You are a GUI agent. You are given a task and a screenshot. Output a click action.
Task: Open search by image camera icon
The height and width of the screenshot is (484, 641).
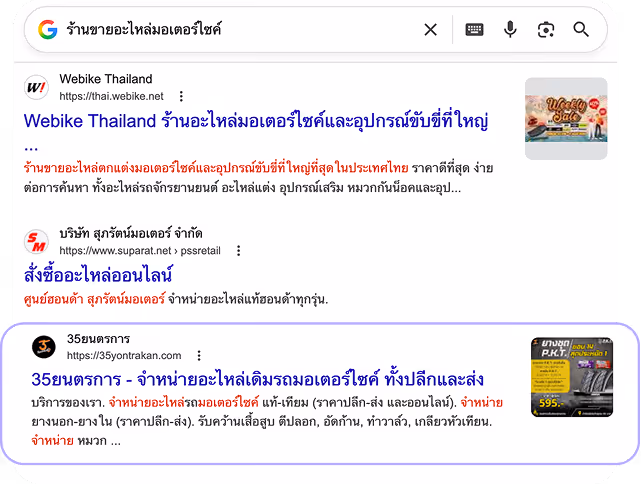pyautogui.click(x=546, y=29)
